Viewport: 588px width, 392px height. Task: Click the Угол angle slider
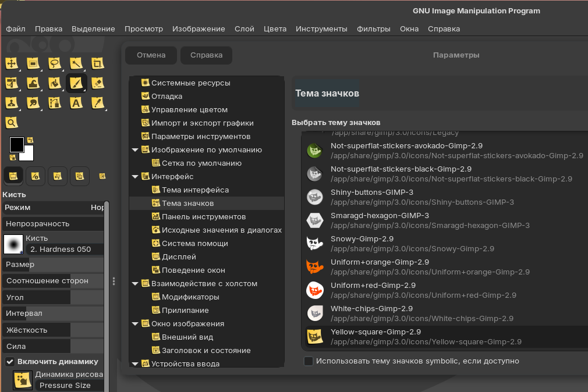tap(53, 298)
